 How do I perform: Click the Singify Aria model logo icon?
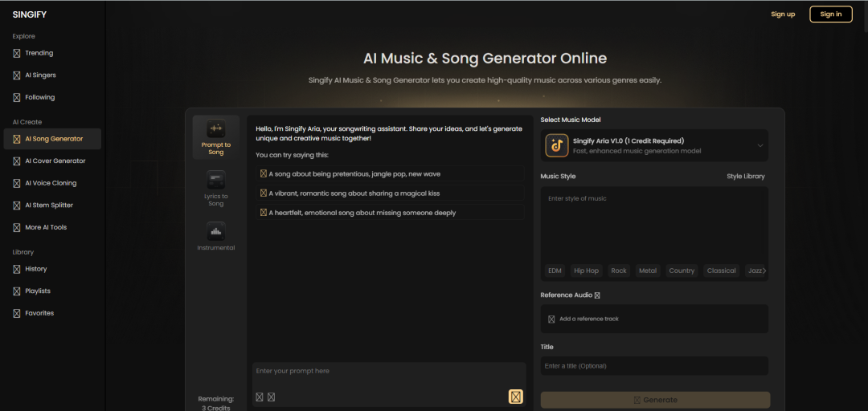coord(557,145)
